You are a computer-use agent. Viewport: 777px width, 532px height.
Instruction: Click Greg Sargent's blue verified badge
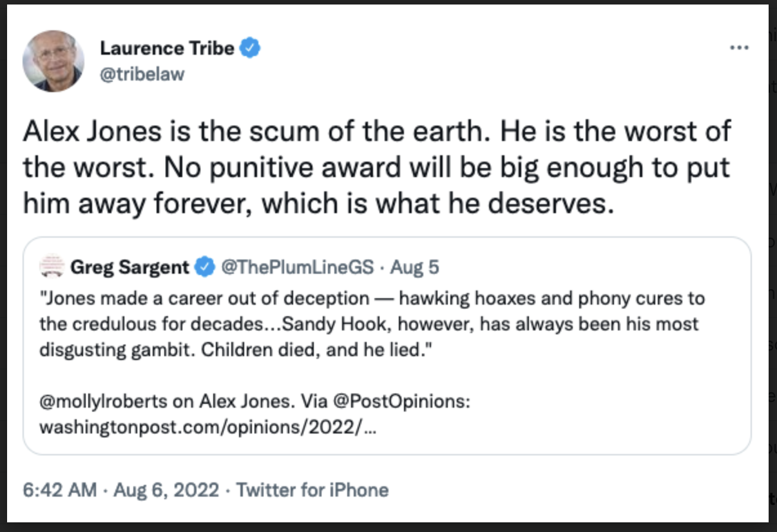click(205, 266)
